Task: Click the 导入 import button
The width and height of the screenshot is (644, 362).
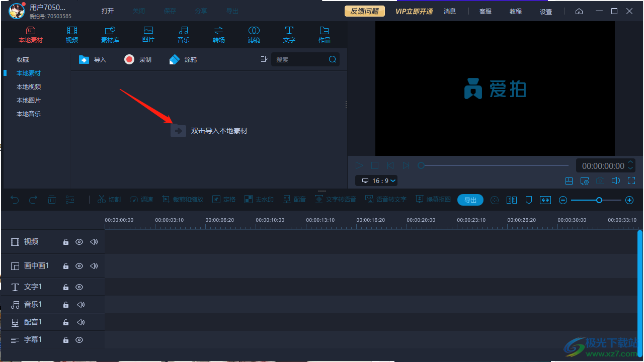Action: [x=93, y=59]
